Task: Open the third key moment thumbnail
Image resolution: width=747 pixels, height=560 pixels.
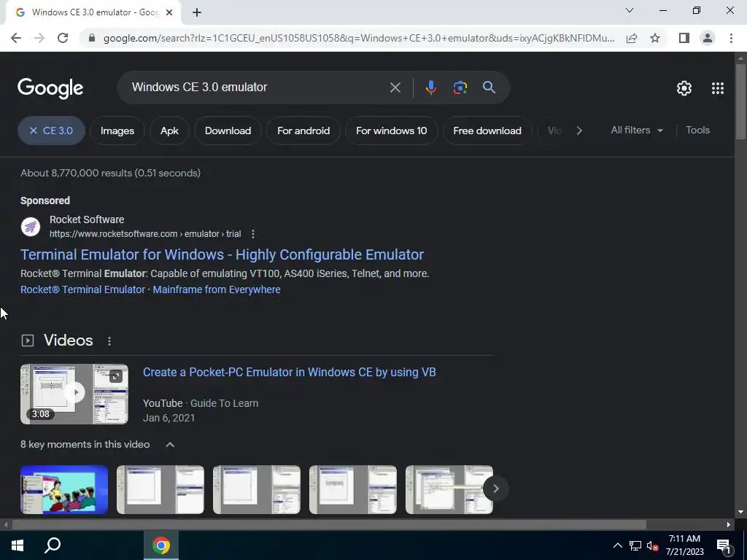Action: coord(257,489)
